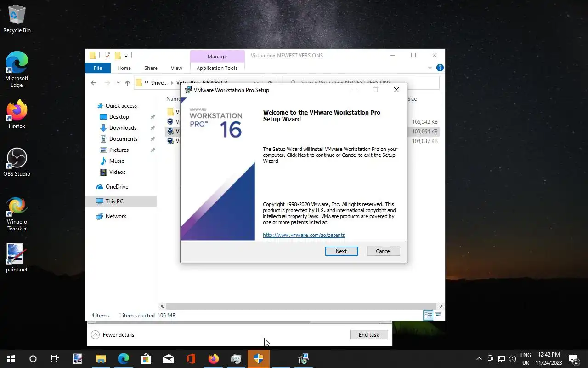The height and width of the screenshot is (368, 588).
Task: Click the yellow folder icon in the file list
Action: (x=170, y=112)
